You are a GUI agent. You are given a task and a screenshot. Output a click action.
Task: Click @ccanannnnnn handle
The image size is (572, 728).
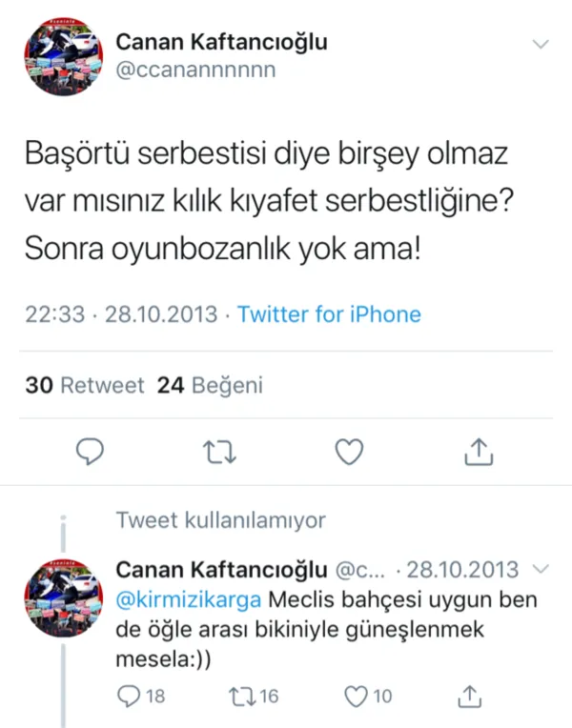click(195, 70)
